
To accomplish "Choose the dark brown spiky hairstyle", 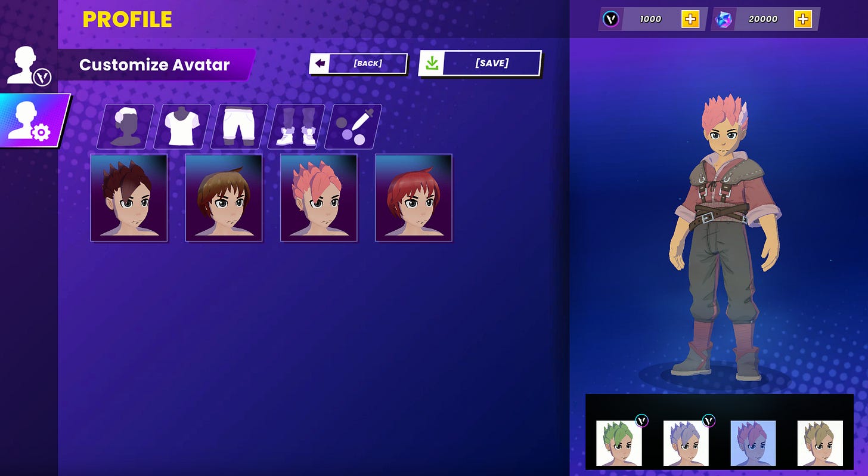I will (x=129, y=197).
